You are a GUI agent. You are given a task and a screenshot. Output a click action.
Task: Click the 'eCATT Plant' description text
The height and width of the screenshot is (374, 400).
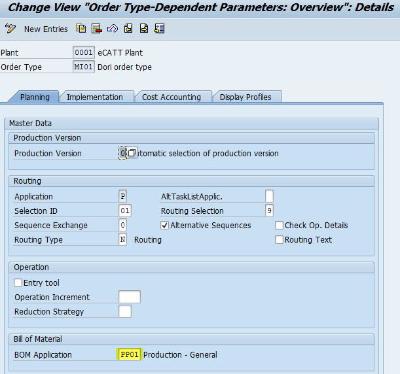[x=120, y=53]
